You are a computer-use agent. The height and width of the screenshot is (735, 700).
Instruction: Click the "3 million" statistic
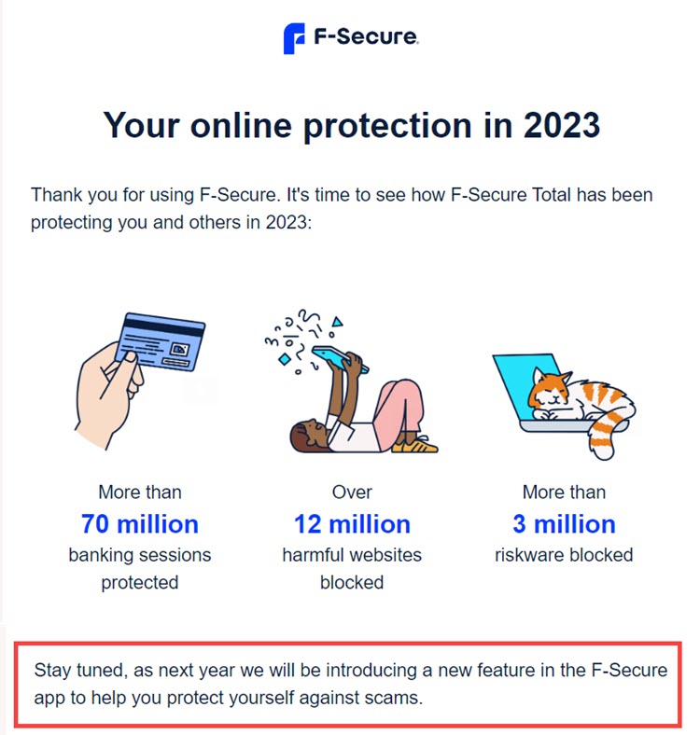tap(564, 523)
